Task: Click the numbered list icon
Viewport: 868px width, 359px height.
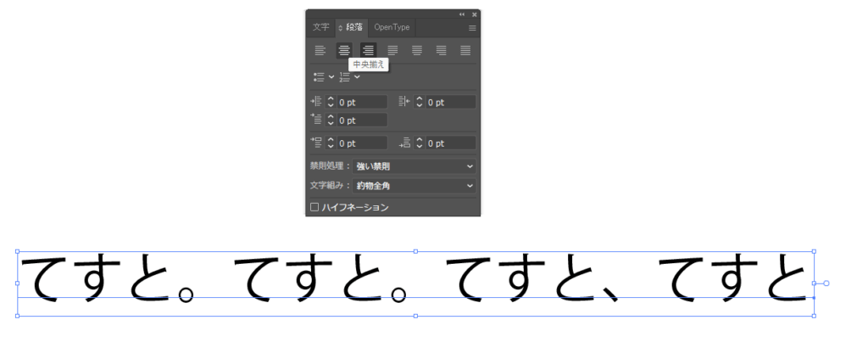Action: tap(344, 77)
